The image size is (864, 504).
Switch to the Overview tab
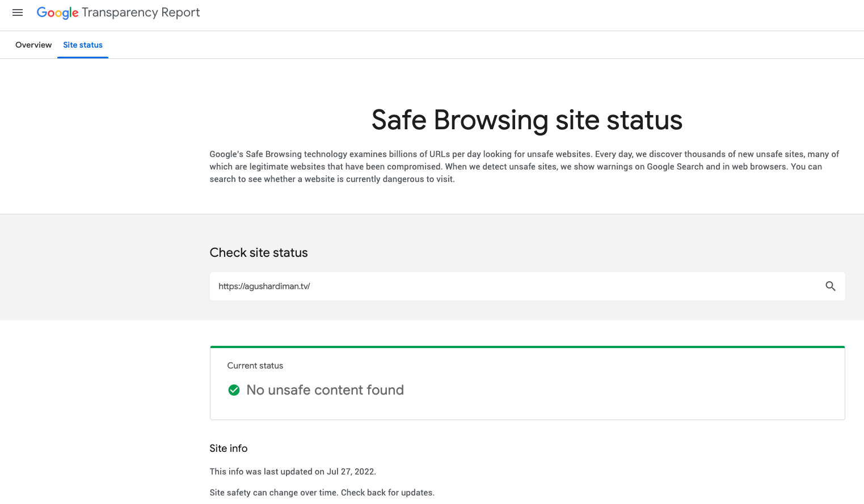(33, 45)
